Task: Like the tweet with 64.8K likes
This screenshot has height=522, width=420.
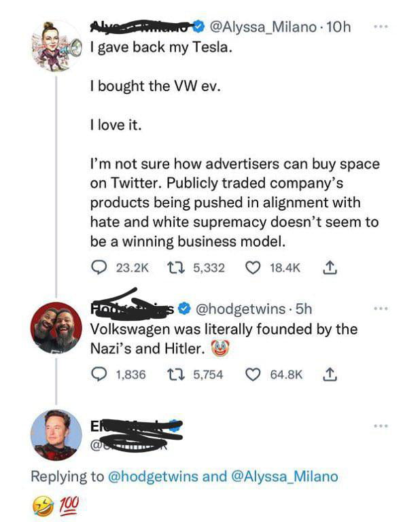Action: point(255,374)
